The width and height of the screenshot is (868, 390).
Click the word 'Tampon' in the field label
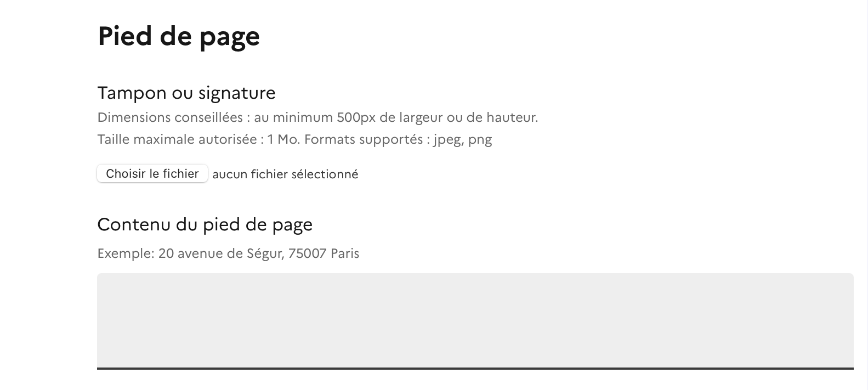(132, 93)
